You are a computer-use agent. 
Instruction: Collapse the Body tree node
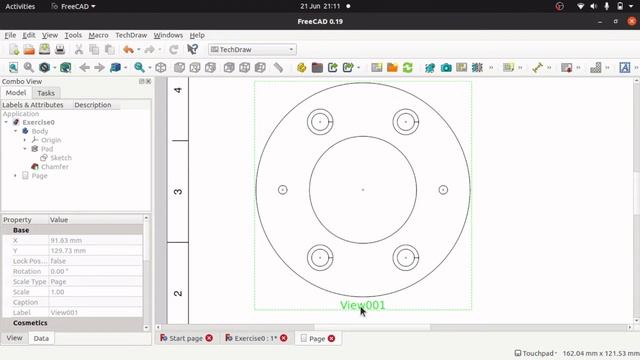[x=16, y=131]
